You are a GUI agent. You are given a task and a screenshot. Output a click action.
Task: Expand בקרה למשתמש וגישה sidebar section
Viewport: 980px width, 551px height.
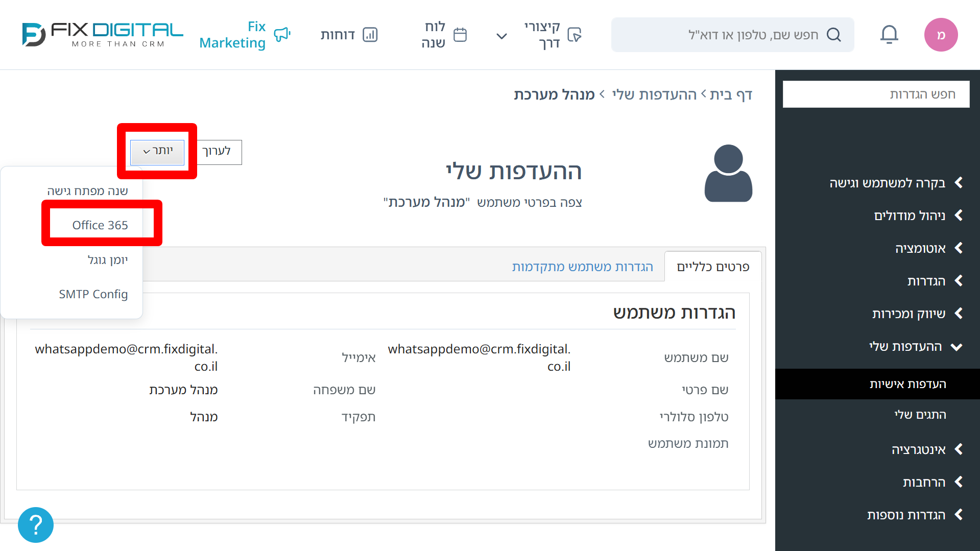tap(895, 183)
